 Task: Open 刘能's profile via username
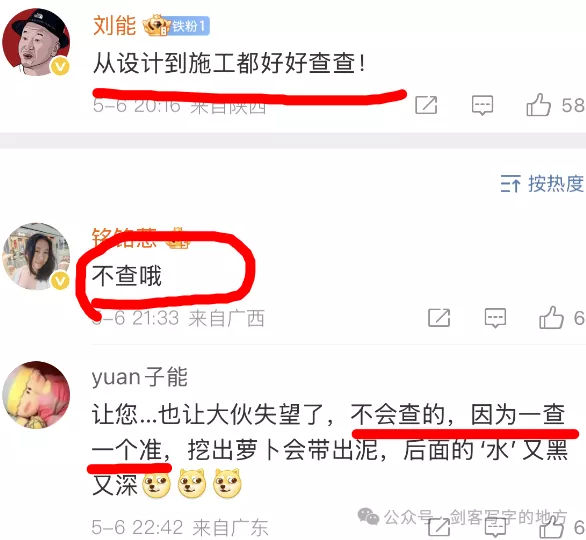pos(114,25)
